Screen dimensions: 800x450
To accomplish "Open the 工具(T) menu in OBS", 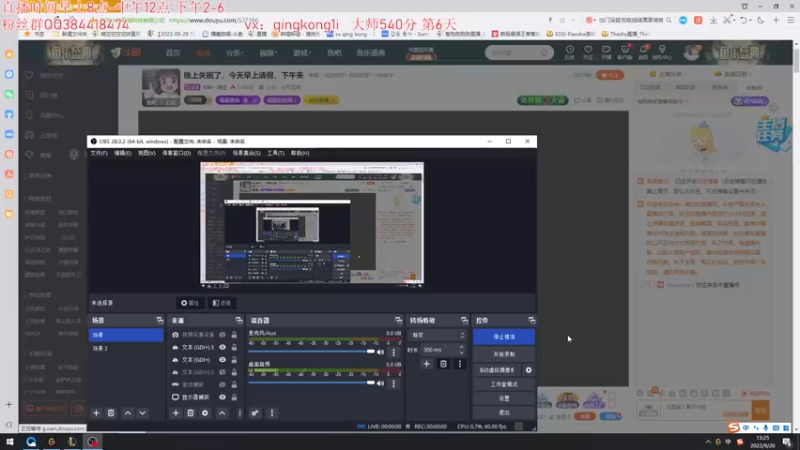I will [x=276, y=153].
